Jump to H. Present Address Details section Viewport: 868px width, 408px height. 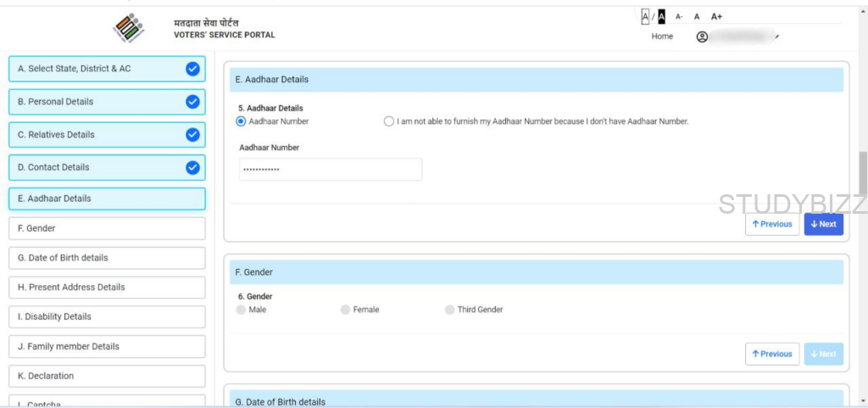(x=107, y=288)
